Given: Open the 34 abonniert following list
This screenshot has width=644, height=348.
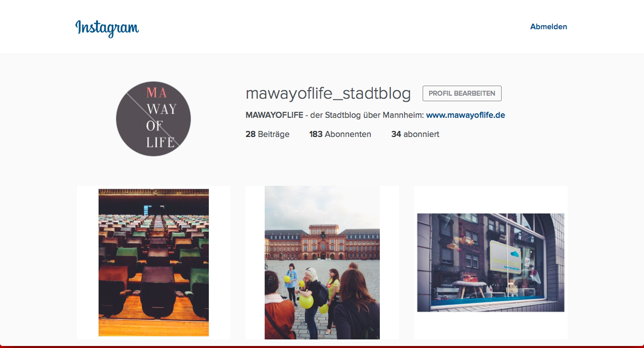Looking at the screenshot, I should coord(415,134).
